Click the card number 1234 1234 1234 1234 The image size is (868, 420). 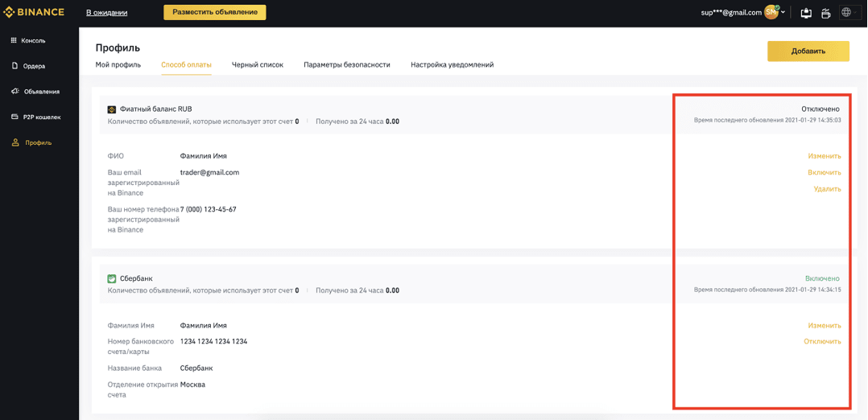[x=213, y=341]
